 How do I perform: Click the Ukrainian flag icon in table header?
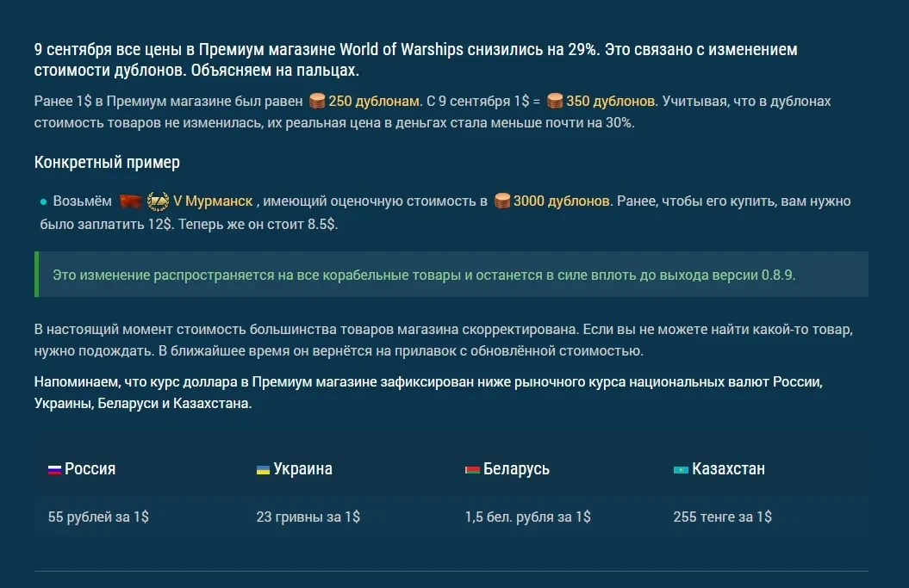pyautogui.click(x=263, y=470)
